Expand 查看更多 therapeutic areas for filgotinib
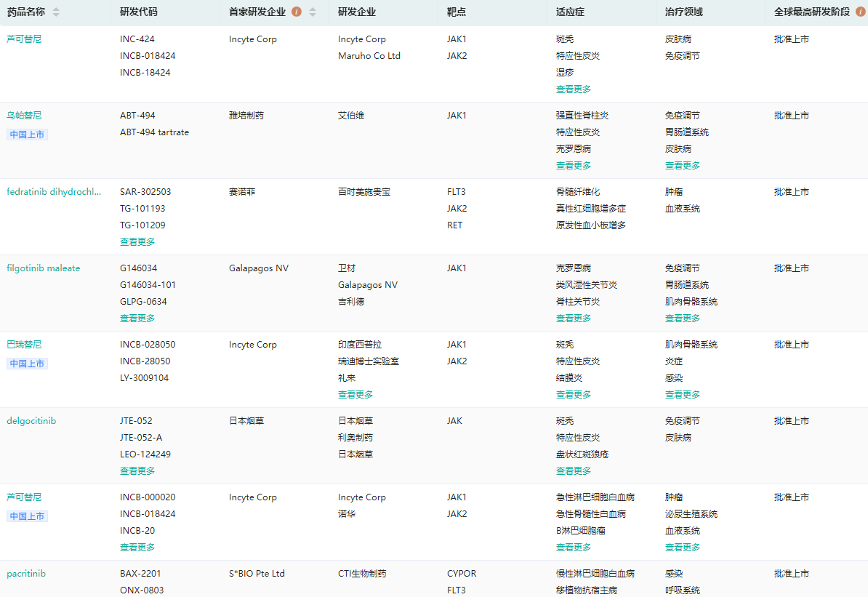The height and width of the screenshot is (597, 868). click(683, 318)
